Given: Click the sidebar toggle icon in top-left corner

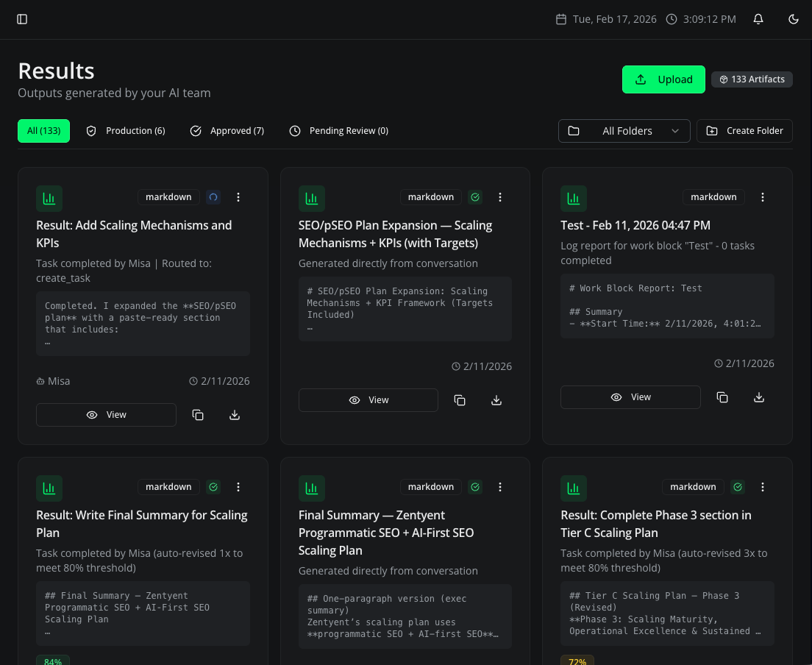Looking at the screenshot, I should coord(22,19).
